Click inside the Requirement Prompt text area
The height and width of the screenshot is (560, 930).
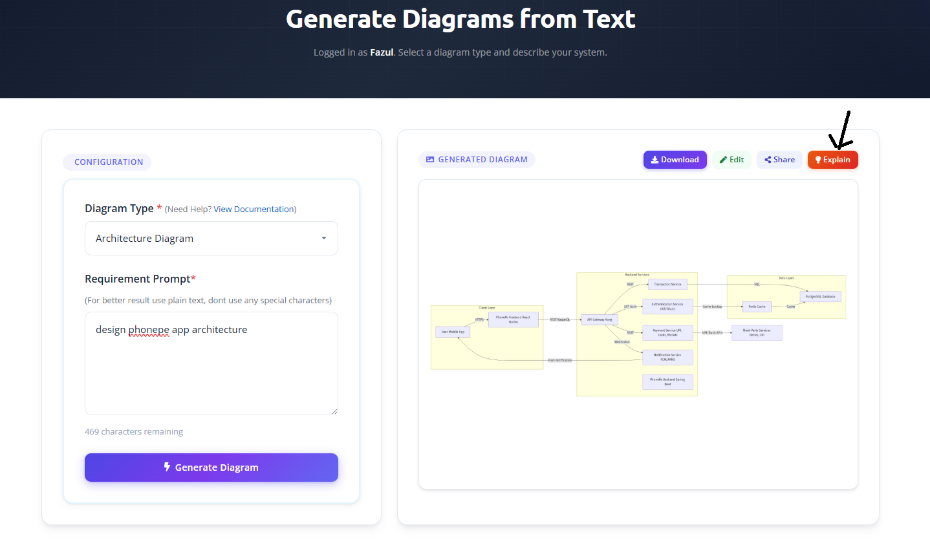pyautogui.click(x=211, y=363)
